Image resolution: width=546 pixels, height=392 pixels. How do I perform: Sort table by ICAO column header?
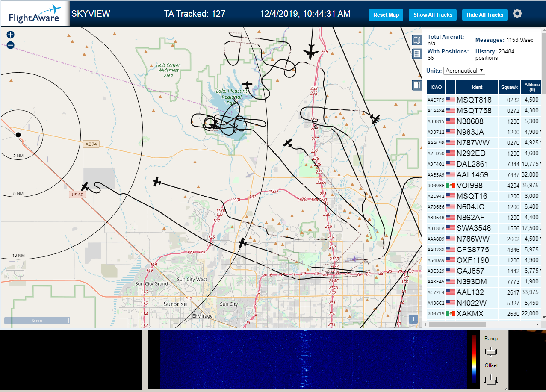[436, 87]
